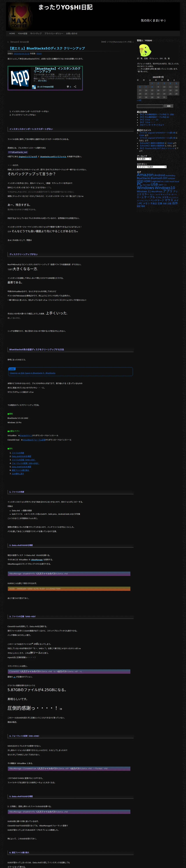The height and width of the screenshot is (868, 186).
Task: Open recent post PCIe補助電源ケーブル作成 (6)
Action: (x=155, y=117)
